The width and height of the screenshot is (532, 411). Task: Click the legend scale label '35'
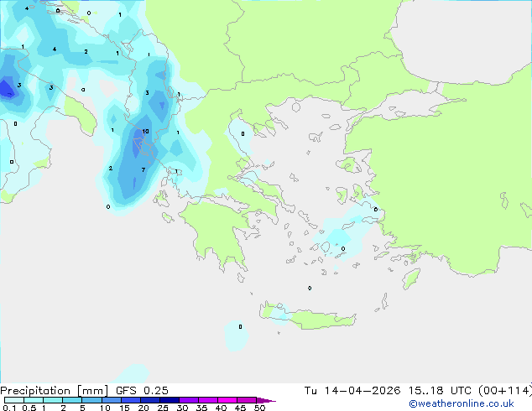[201, 408]
